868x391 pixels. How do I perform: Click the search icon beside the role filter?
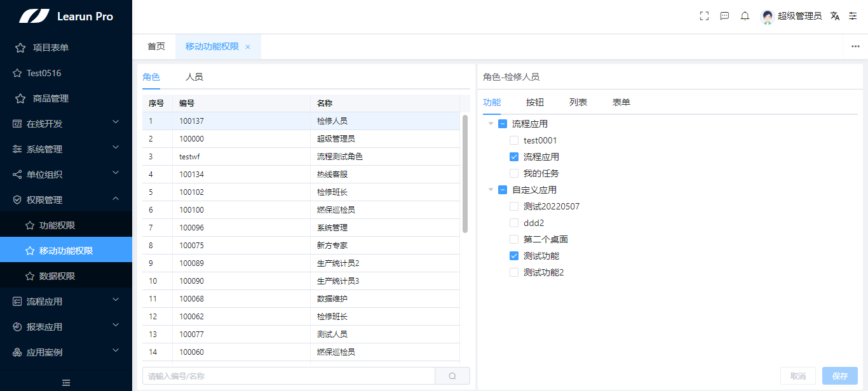(x=452, y=376)
